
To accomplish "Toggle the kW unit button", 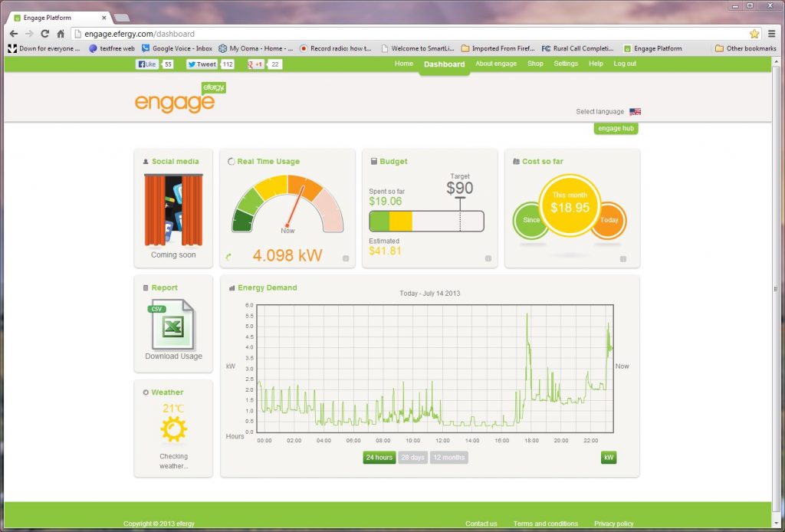I will pyautogui.click(x=608, y=458).
